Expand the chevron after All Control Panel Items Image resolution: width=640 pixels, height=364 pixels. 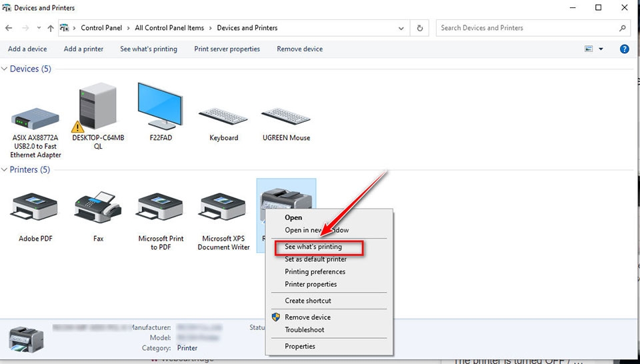pos(211,28)
